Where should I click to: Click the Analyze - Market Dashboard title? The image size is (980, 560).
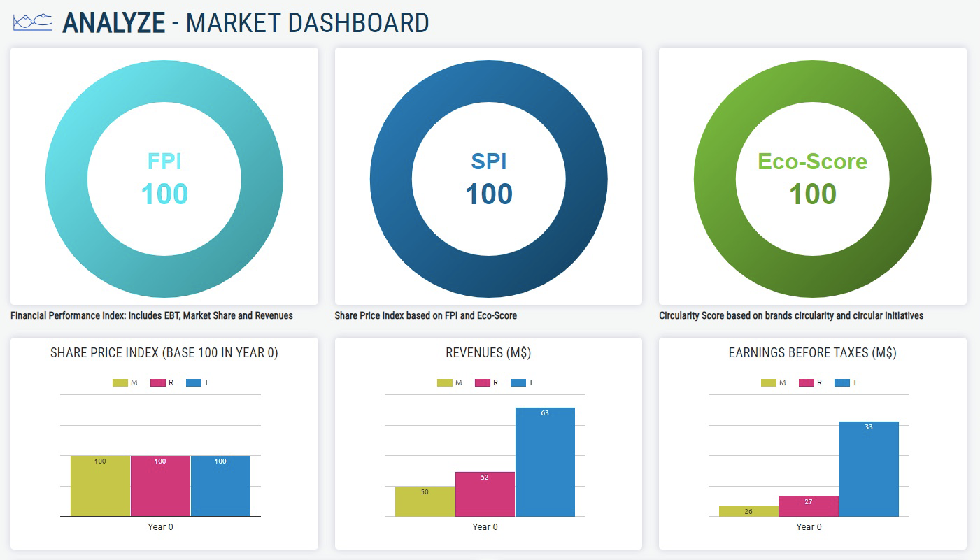click(x=246, y=23)
